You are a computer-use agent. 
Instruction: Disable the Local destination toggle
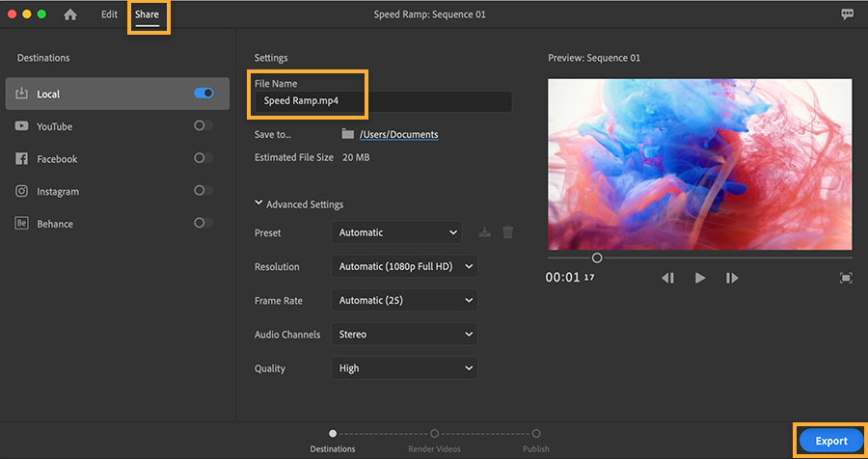pyautogui.click(x=203, y=94)
